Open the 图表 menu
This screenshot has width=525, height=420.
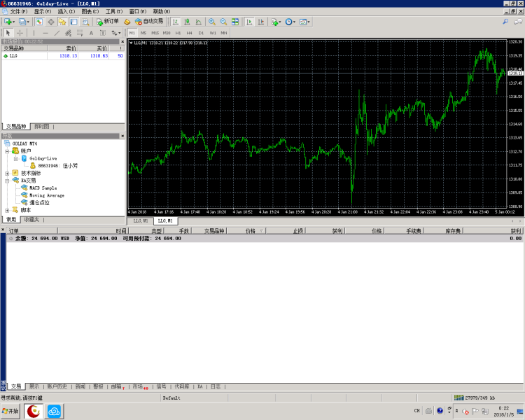90,11
